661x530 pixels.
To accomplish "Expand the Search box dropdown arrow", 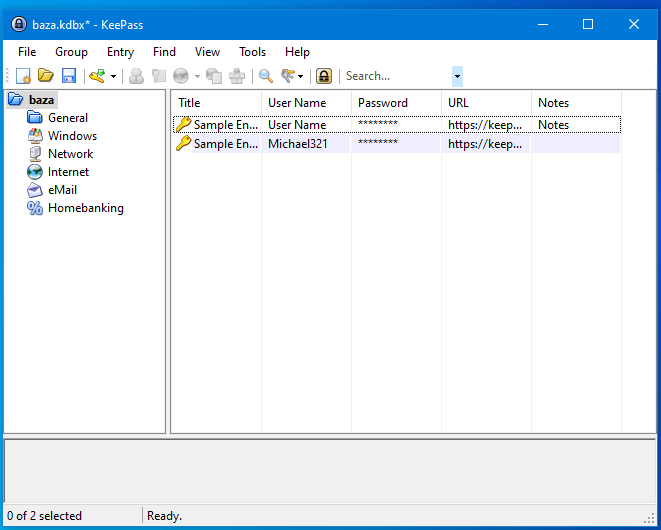I will coord(457,76).
